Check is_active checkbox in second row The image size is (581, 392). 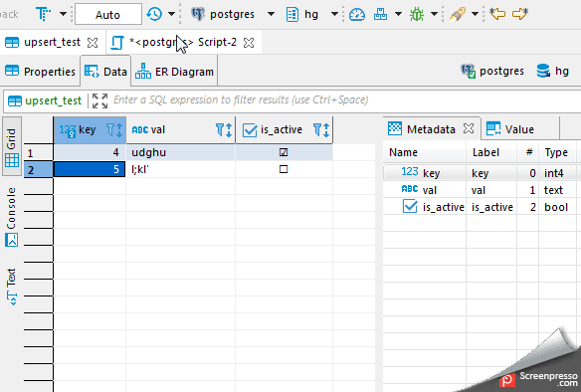point(284,169)
